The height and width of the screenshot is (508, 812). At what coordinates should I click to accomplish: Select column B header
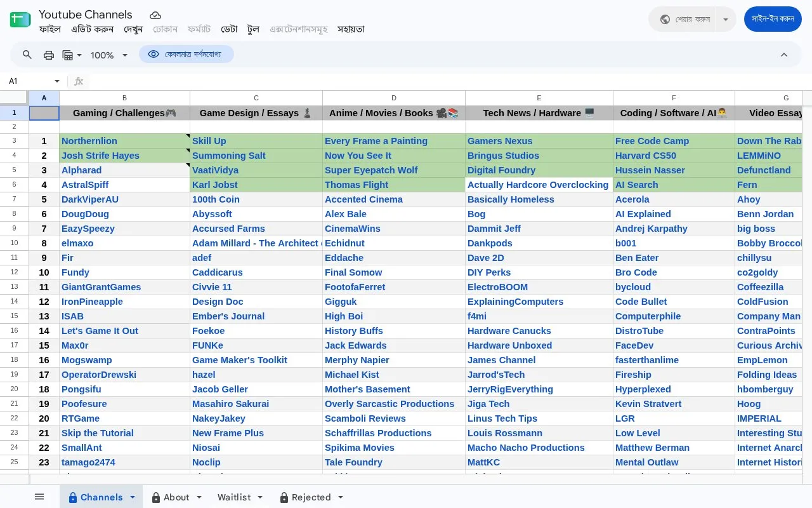[124, 98]
